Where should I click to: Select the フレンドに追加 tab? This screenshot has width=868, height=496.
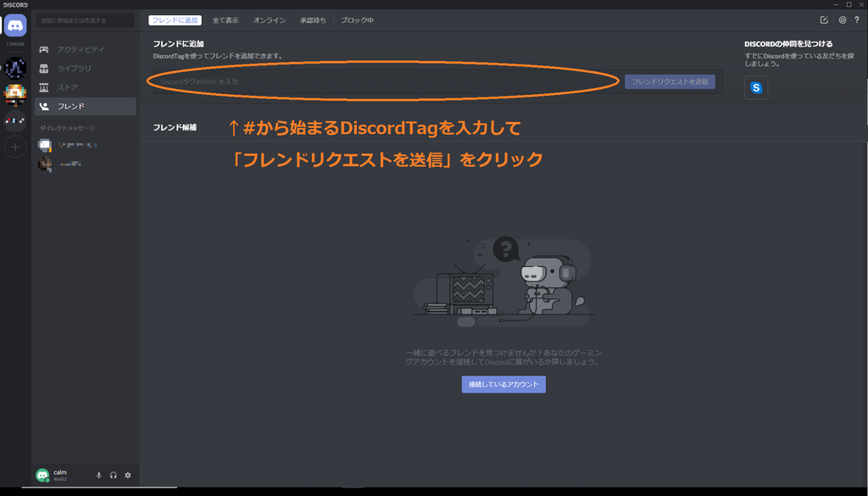(x=175, y=20)
